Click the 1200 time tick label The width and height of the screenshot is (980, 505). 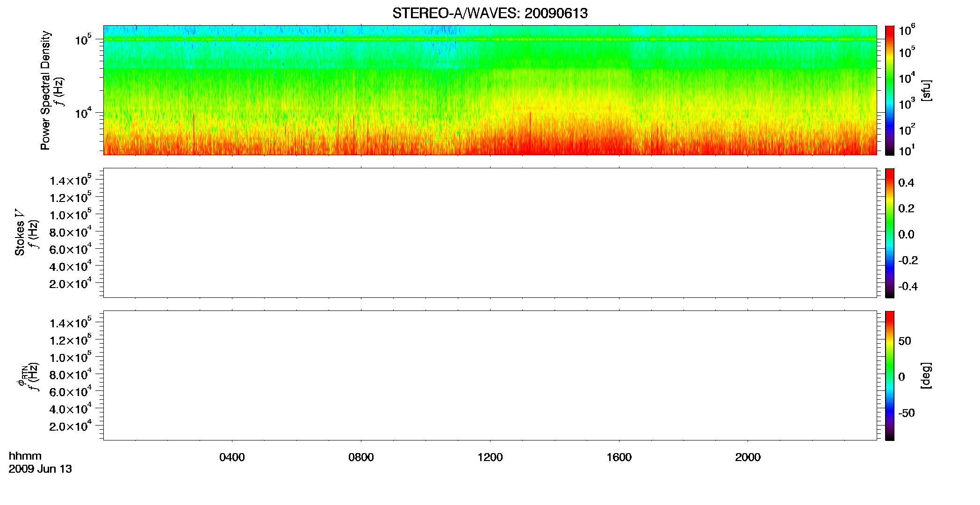click(490, 457)
